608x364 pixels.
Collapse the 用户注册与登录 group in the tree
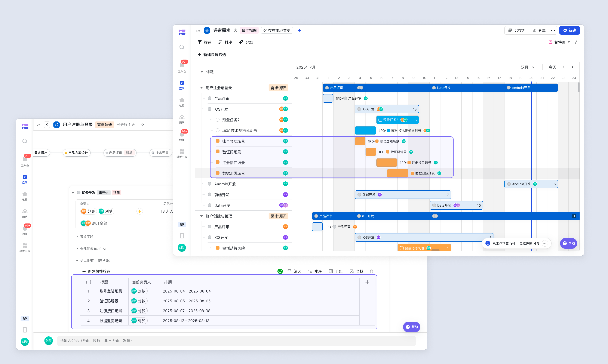coord(201,88)
